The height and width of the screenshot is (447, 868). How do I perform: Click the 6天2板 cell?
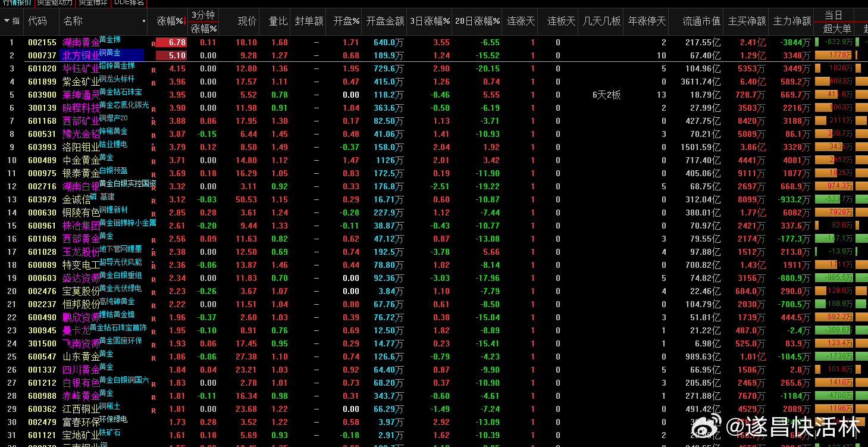click(x=606, y=95)
